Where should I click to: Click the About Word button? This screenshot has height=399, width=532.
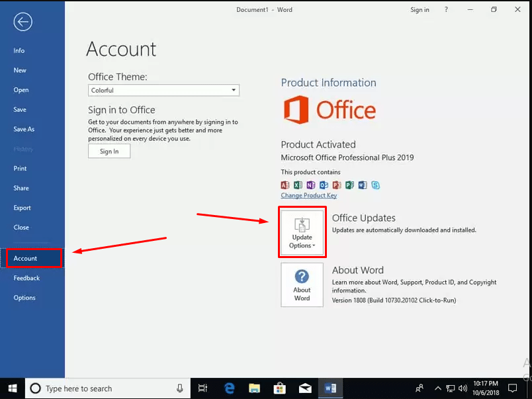pyautogui.click(x=302, y=285)
